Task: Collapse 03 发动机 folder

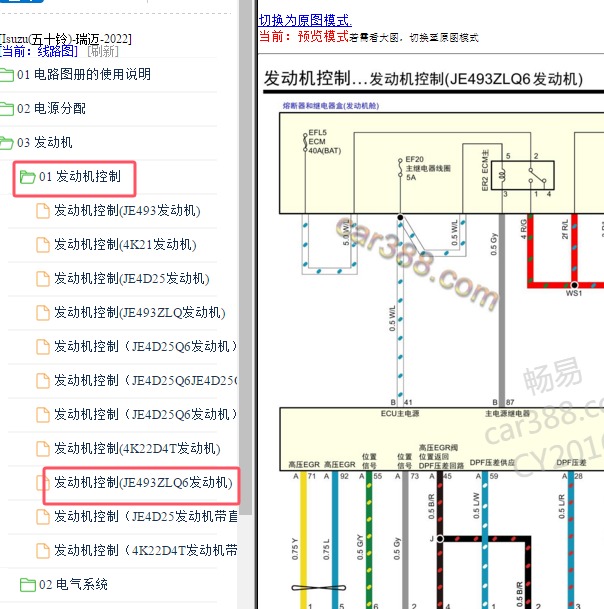Action: 45,143
